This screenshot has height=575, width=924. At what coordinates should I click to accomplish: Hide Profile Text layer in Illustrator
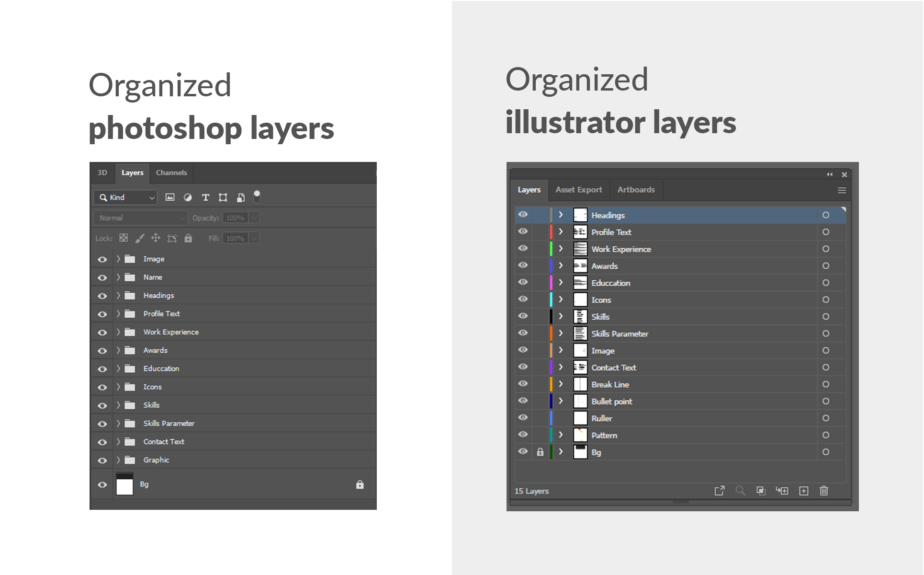[x=523, y=231]
